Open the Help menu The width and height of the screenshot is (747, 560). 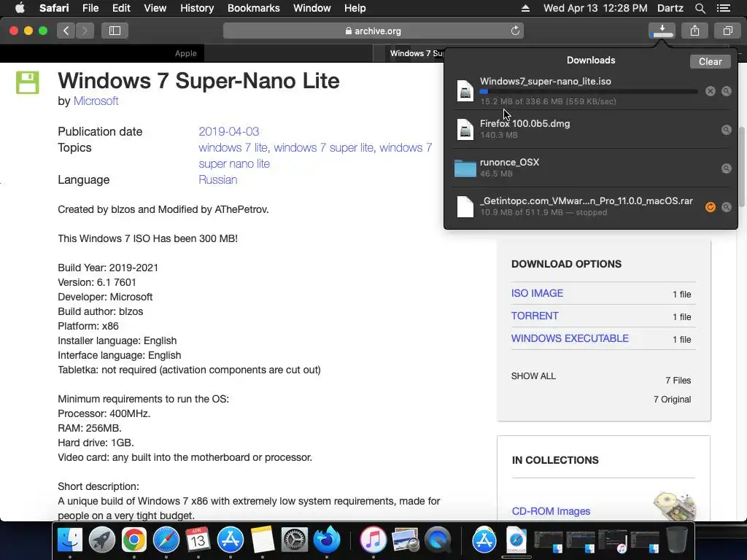[x=355, y=8]
